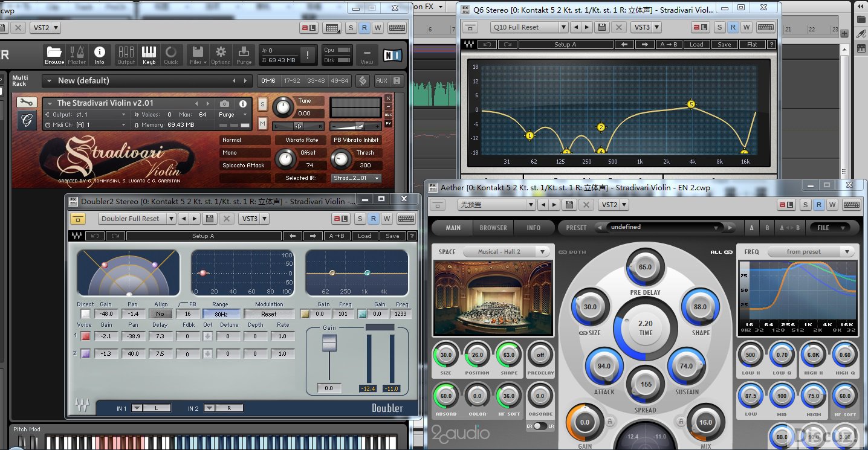Image resolution: width=868 pixels, height=450 pixels.
Task: Mute the Stradivari Violin instrument
Action: tap(262, 123)
